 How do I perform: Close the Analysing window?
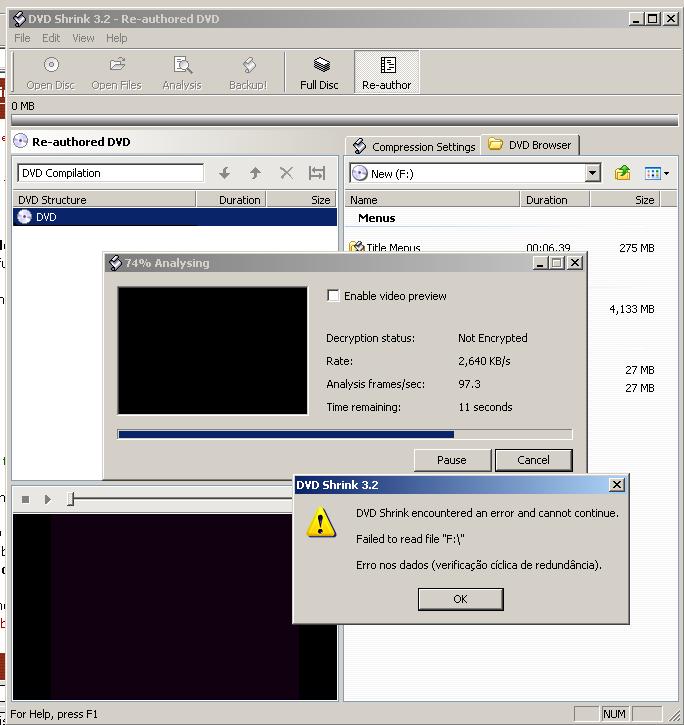[x=574, y=263]
